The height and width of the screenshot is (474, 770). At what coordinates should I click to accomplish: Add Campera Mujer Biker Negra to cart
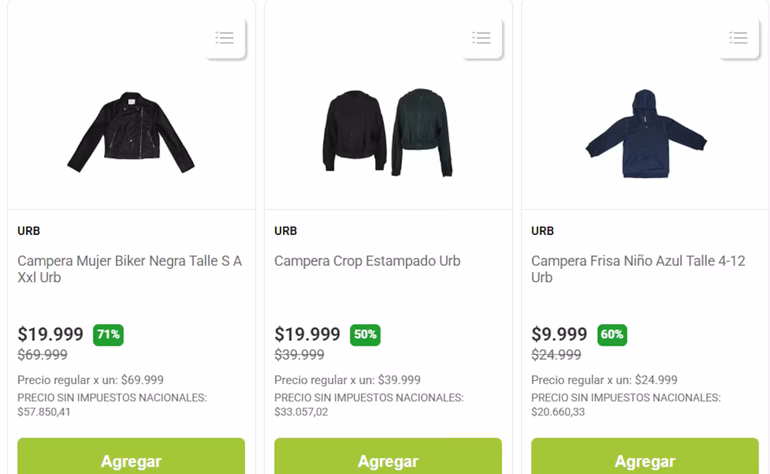tap(131, 460)
